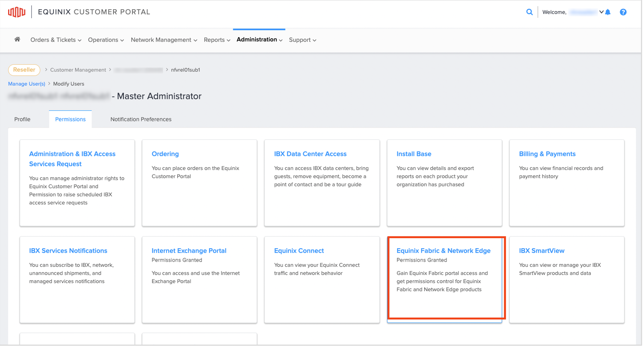
Task: Open the Notification Preferences tab
Action: (141, 119)
